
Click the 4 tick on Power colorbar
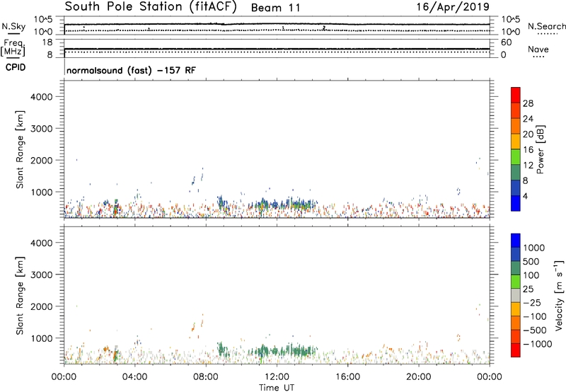pyautogui.click(x=525, y=197)
